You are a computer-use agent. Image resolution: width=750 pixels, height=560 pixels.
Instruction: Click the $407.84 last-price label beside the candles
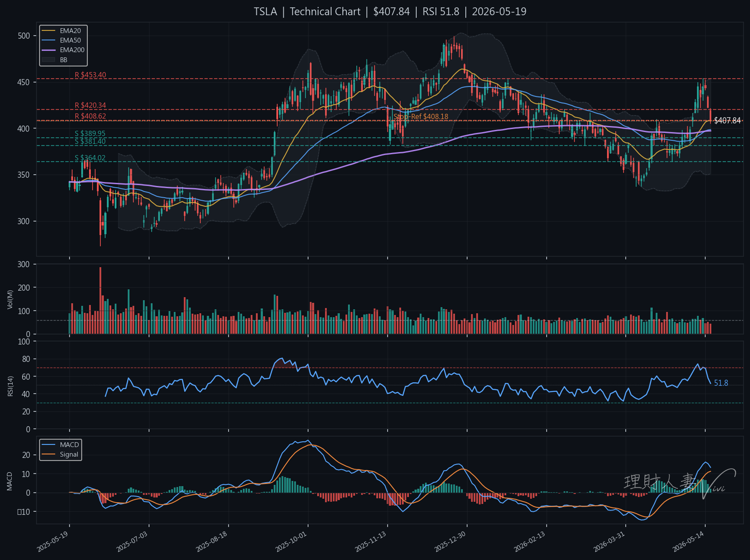coord(727,121)
